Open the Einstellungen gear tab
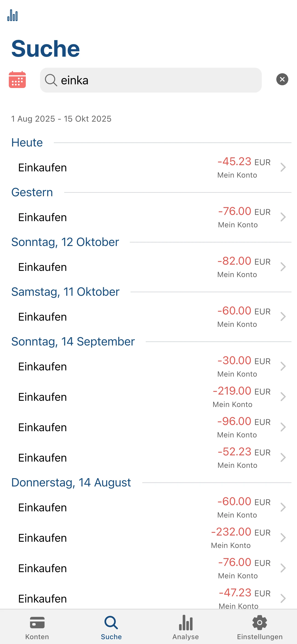This screenshot has height=644, width=297. 259,627
